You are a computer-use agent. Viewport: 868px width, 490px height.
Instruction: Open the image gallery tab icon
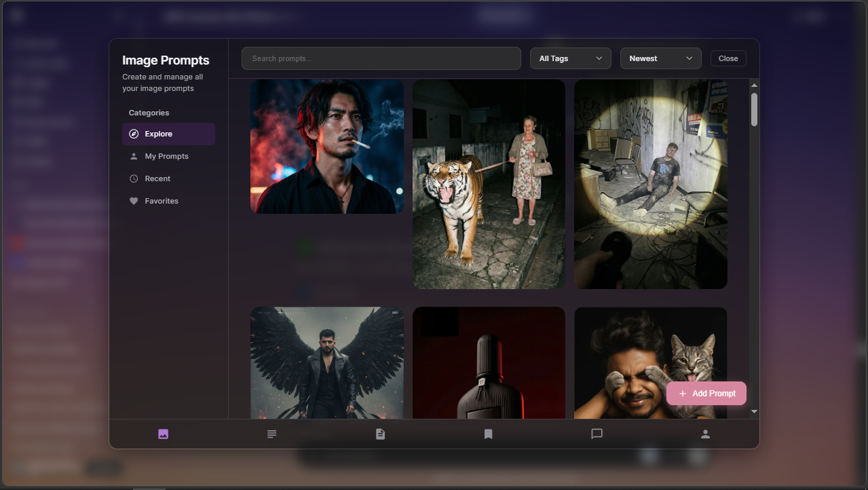(163, 434)
